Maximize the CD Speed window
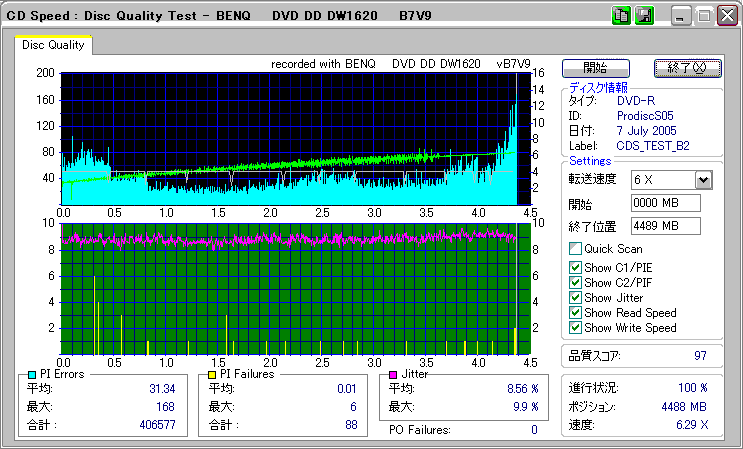 pyautogui.click(x=704, y=16)
